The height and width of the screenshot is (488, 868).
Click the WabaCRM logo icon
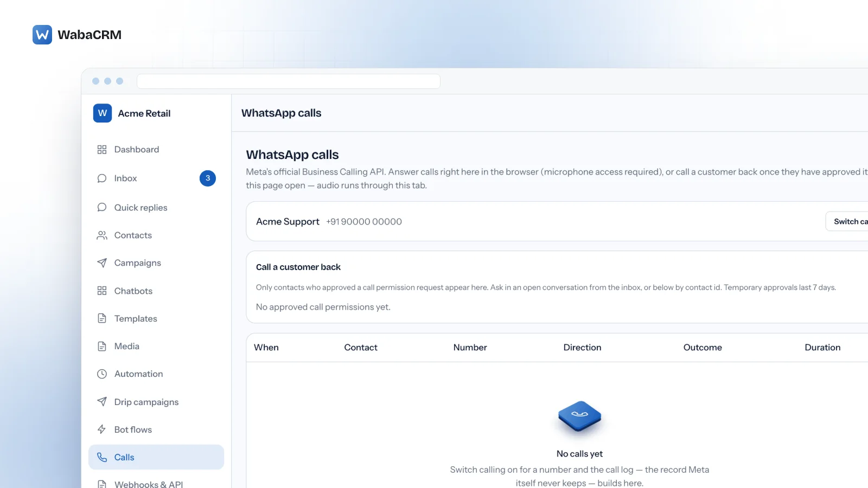click(42, 35)
